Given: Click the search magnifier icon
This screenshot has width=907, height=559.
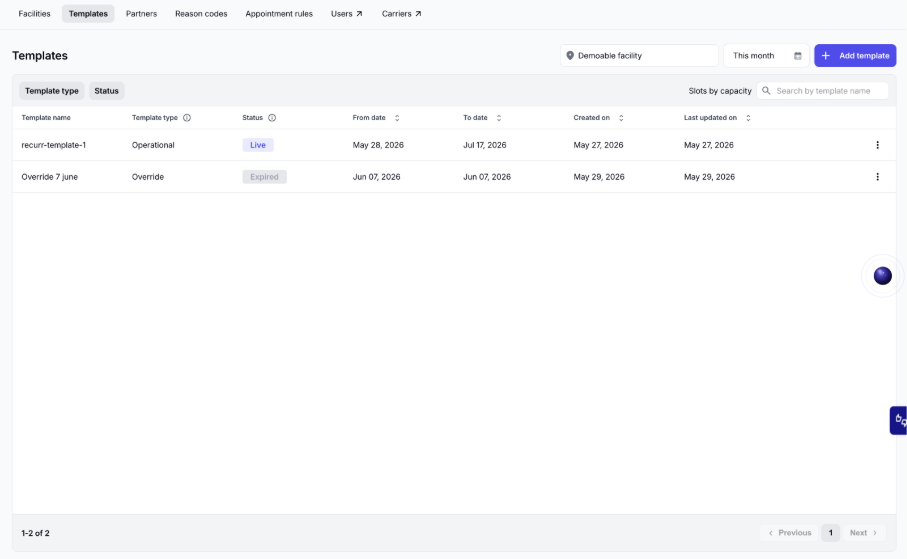Looking at the screenshot, I should pyautogui.click(x=766, y=91).
